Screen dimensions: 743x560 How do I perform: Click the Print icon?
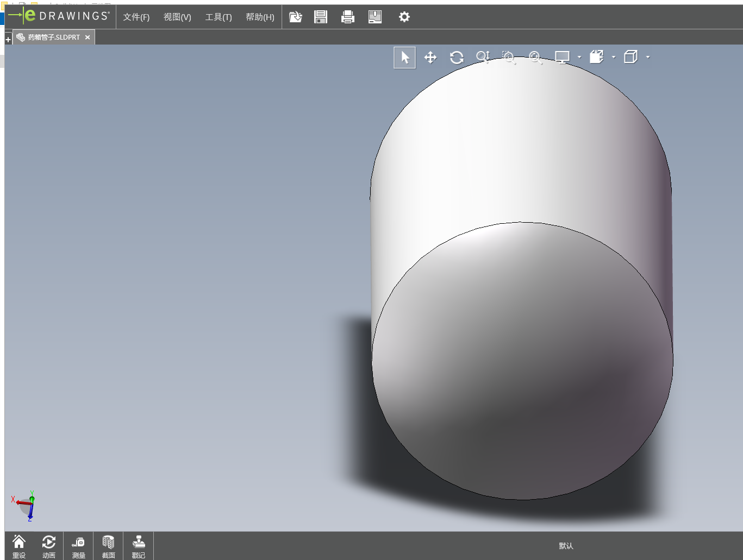(x=348, y=17)
